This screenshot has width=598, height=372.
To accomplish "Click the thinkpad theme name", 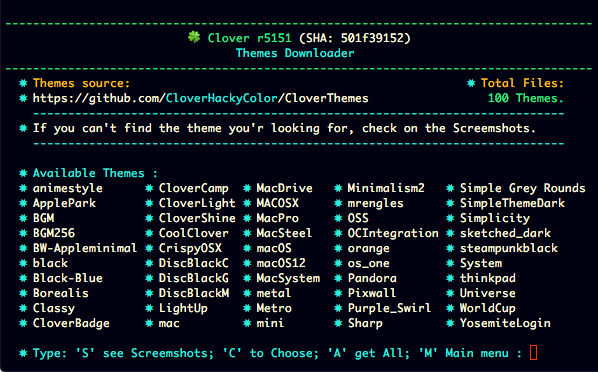I will 488,278.
